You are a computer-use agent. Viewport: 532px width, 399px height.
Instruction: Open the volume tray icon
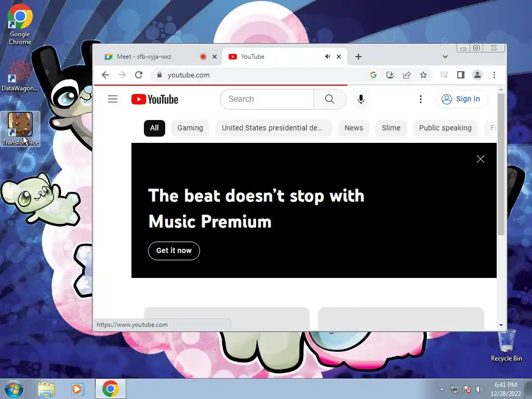click(x=480, y=389)
